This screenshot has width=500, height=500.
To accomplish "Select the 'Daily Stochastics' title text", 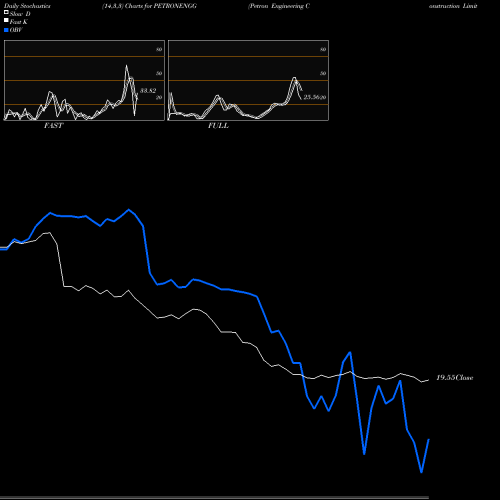I will 27,6.
